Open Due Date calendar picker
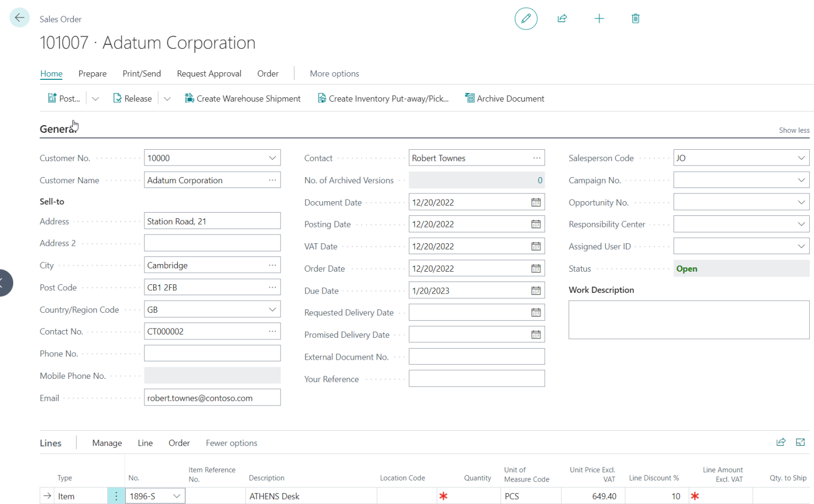Image resolution: width=814 pixels, height=504 pixels. [x=536, y=291]
